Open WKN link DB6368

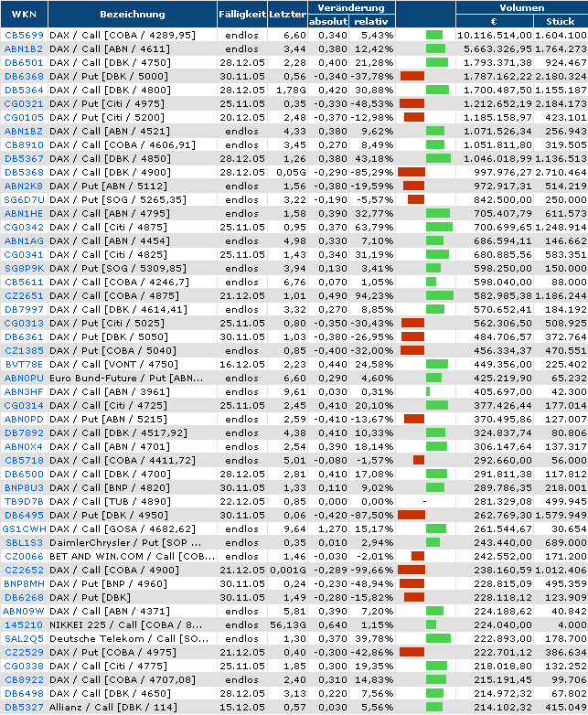24,76
